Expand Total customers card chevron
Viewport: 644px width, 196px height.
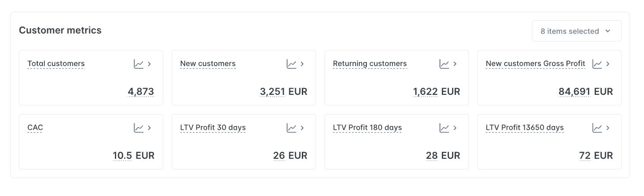coord(149,64)
